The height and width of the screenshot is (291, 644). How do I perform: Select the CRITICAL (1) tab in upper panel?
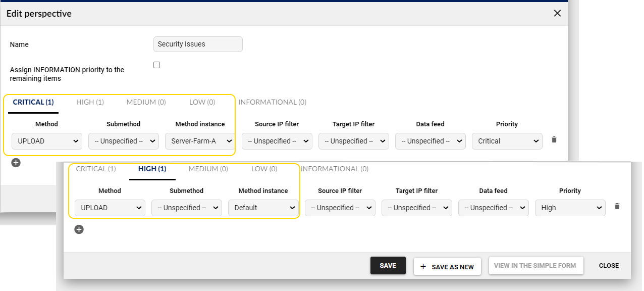(33, 102)
